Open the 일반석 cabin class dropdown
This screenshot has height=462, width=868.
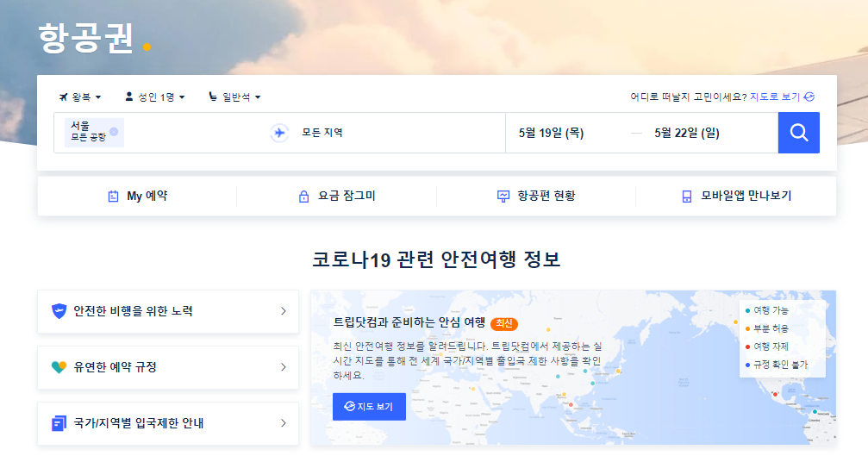(234, 97)
